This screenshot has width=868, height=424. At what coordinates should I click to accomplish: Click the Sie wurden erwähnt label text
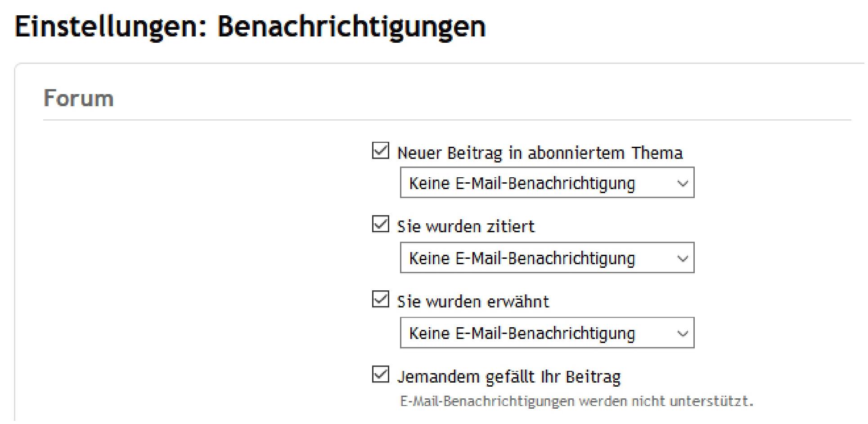click(x=473, y=302)
